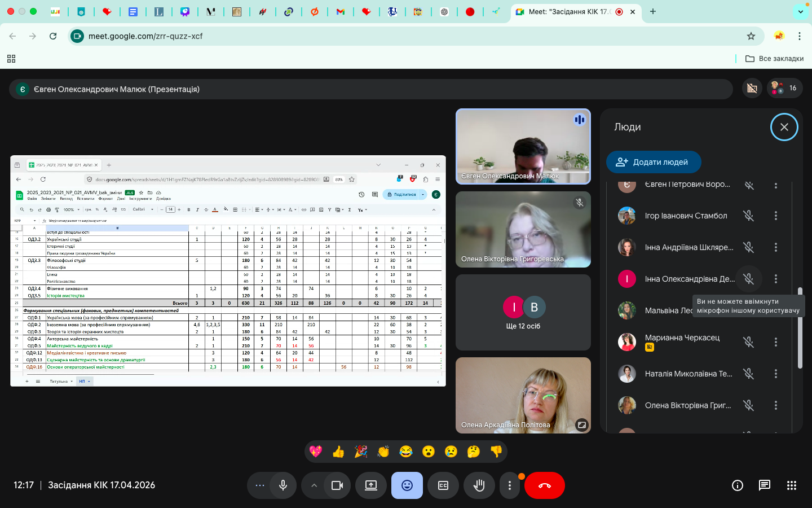Open the chat messages icon
The width and height of the screenshot is (812, 508).
coord(765,485)
